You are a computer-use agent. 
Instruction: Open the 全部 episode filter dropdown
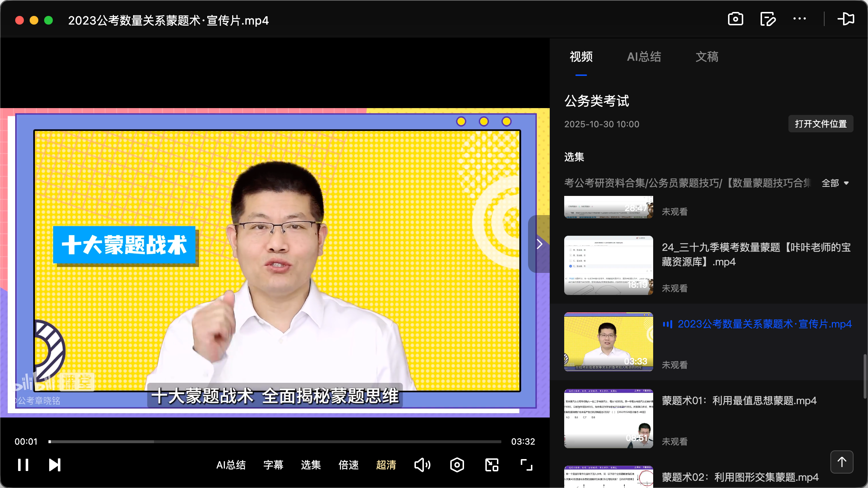click(x=835, y=183)
